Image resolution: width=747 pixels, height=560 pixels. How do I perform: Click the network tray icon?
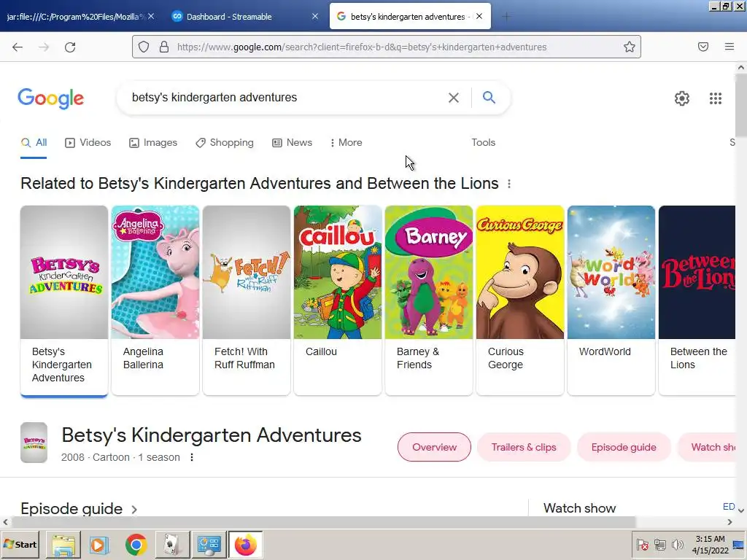[659, 544]
